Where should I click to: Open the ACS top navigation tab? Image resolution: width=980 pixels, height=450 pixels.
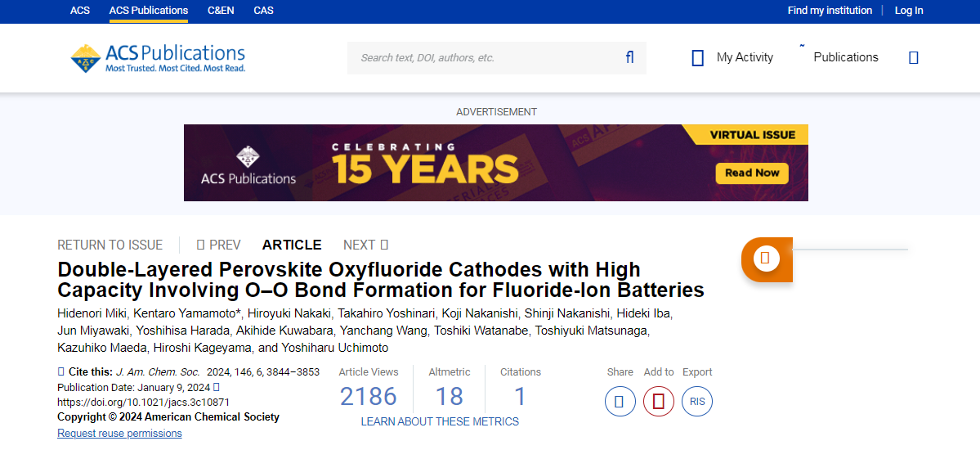tap(80, 11)
